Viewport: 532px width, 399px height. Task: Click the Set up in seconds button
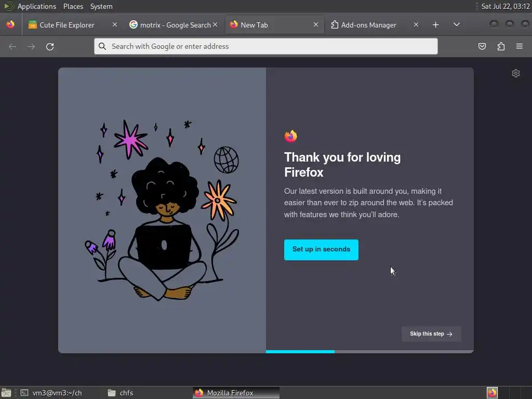coord(321,250)
